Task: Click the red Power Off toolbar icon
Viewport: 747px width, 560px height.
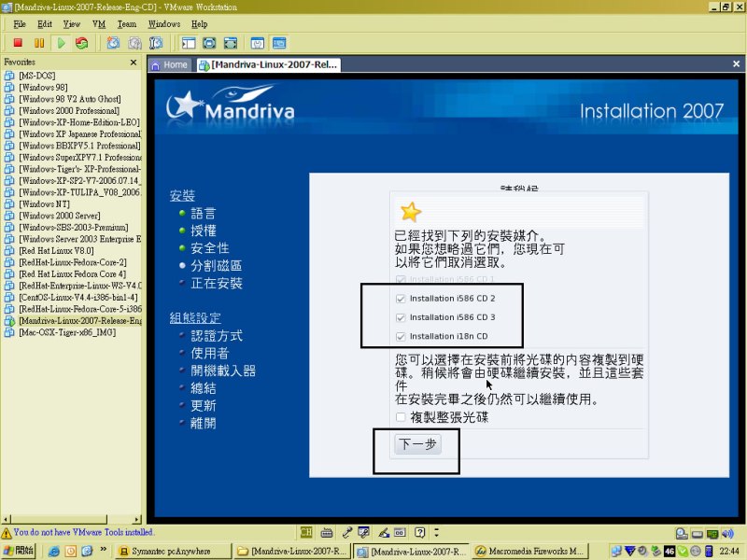Action: point(18,43)
